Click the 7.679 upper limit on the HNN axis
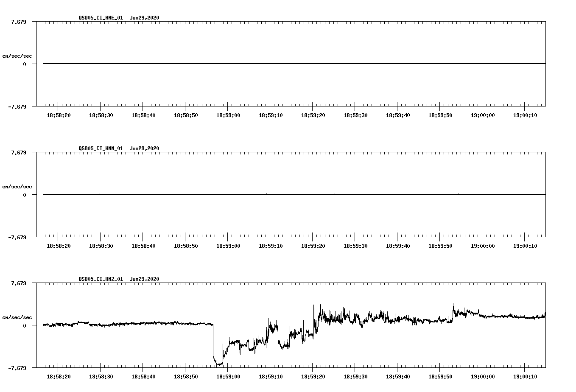The height and width of the screenshot is (392, 576). click(19, 152)
